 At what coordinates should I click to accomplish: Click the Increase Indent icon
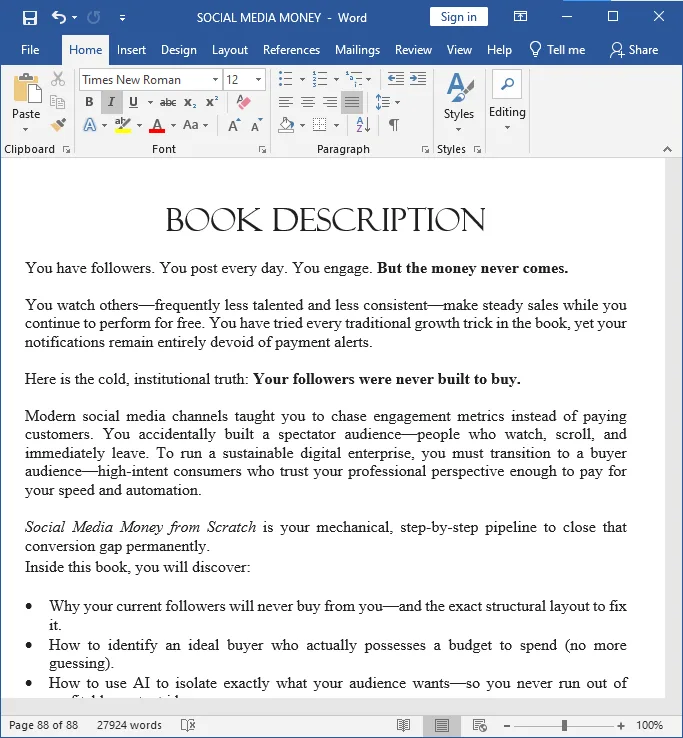click(418, 79)
